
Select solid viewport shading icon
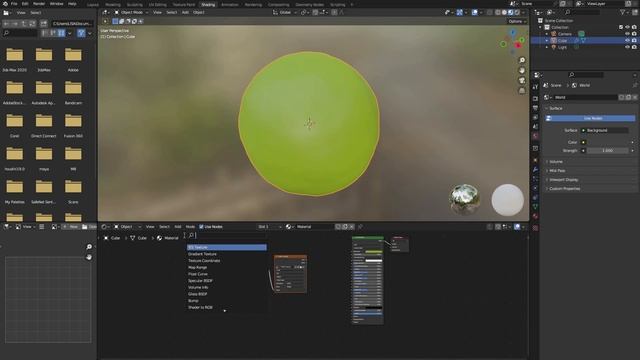tap(504, 13)
